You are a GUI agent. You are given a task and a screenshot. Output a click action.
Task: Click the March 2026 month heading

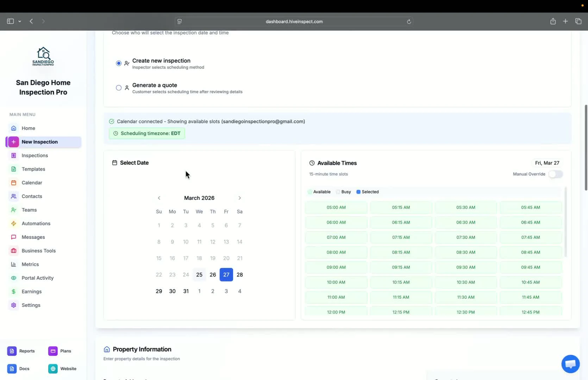coord(199,198)
